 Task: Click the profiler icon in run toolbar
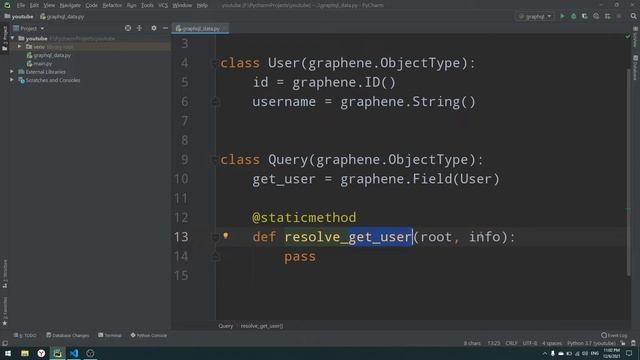[596, 16]
